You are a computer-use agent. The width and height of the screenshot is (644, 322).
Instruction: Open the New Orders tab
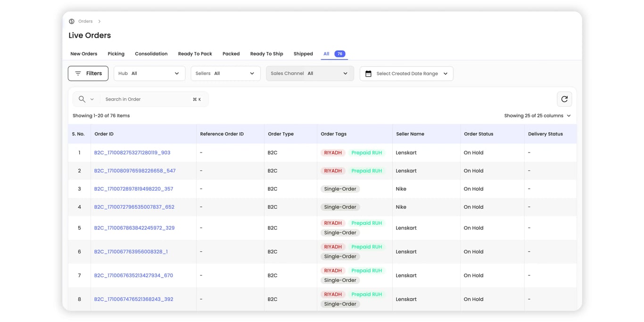pyautogui.click(x=83, y=53)
